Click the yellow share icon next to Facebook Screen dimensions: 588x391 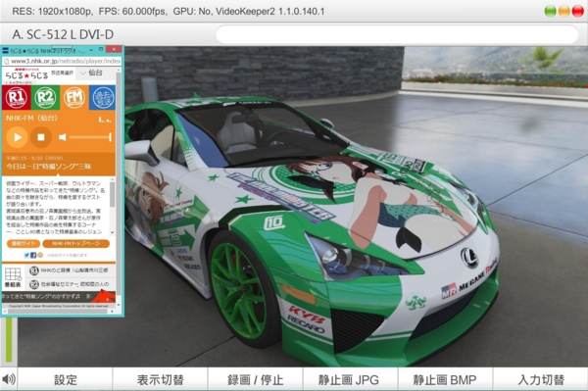[40, 256]
